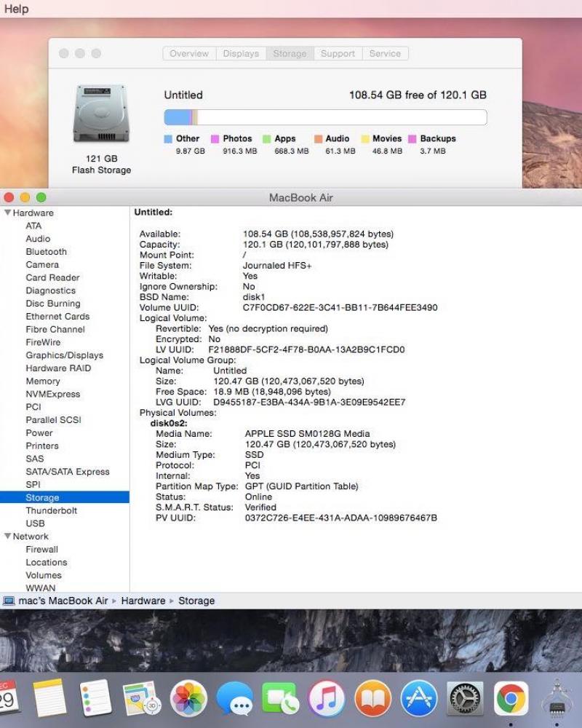Switch to the Overview tab

click(x=189, y=53)
